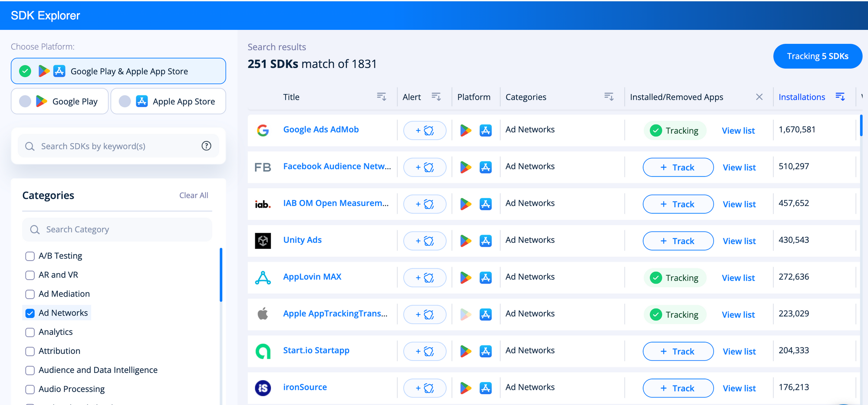Uncheck the Ad Networks category filter

tap(30, 313)
